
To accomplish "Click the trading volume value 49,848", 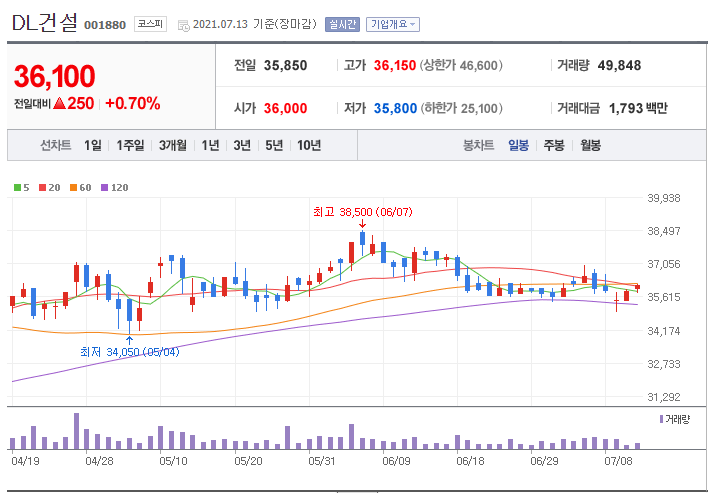I will (619, 65).
